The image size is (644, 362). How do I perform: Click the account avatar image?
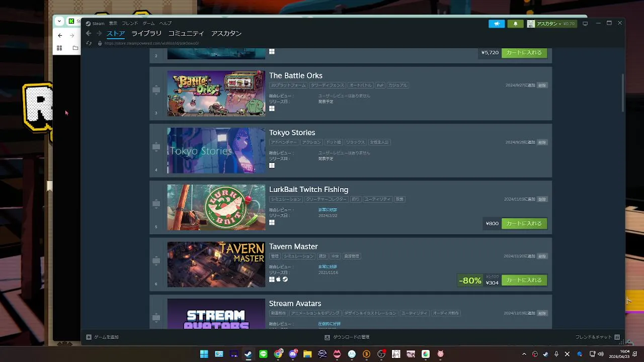[531, 24]
